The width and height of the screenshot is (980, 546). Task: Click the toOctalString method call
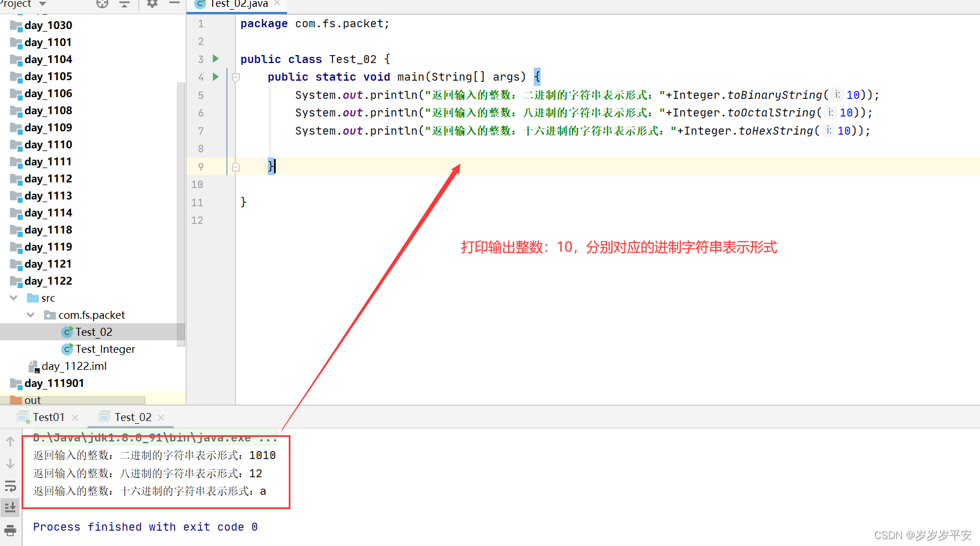771,112
